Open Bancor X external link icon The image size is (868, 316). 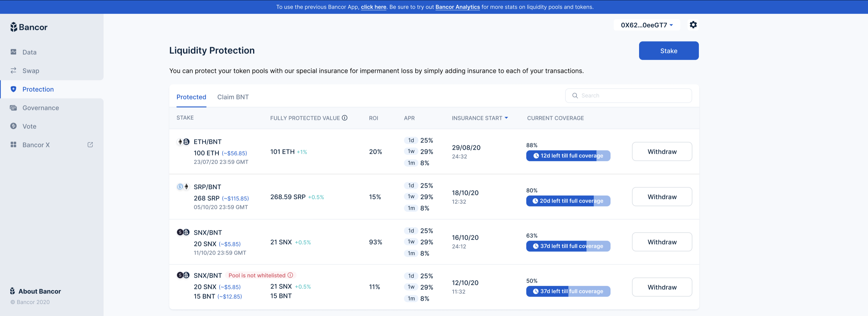coord(90,145)
